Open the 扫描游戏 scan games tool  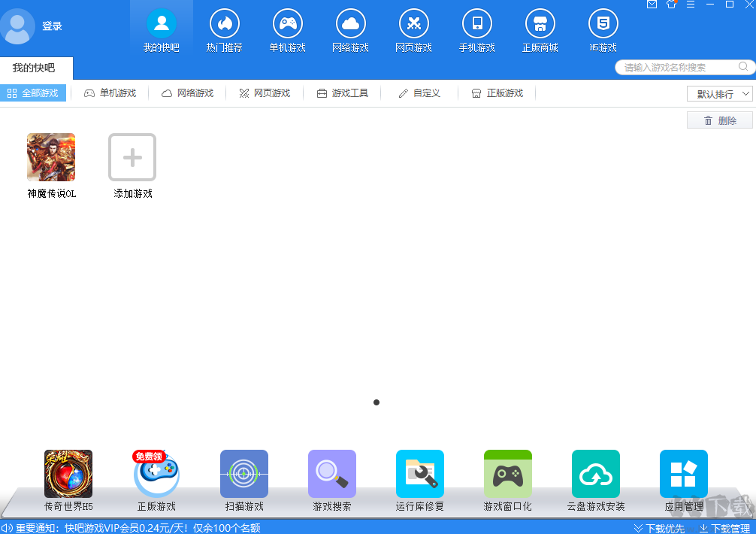(243, 474)
